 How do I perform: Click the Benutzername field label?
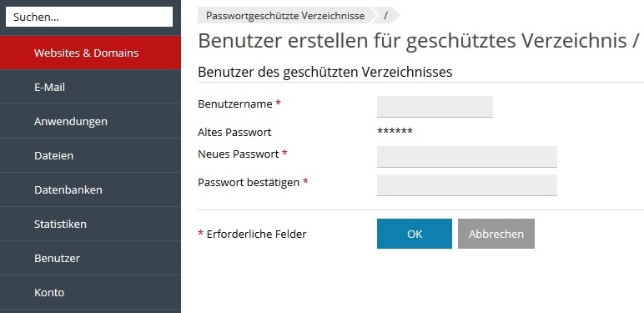235,104
